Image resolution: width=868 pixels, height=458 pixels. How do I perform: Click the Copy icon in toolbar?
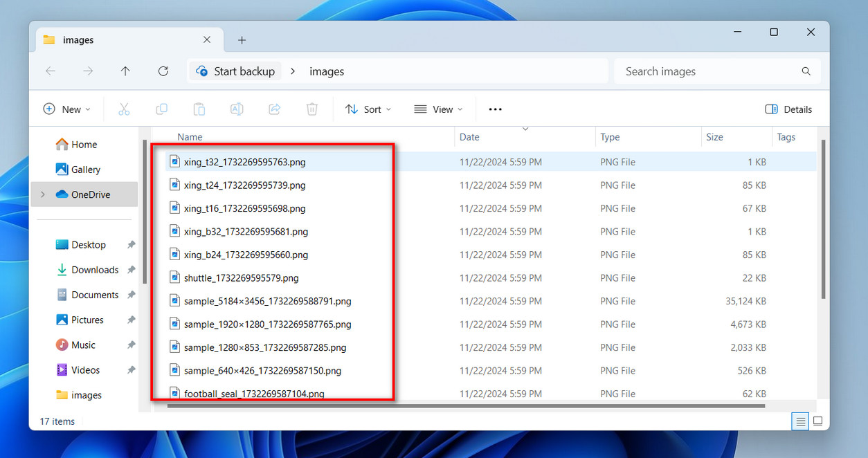tap(161, 109)
